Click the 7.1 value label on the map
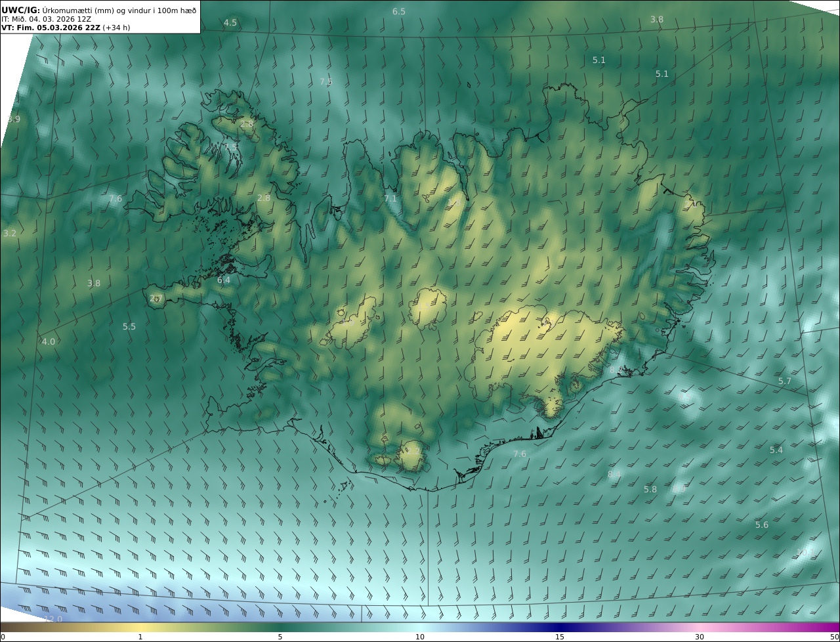This screenshot has width=840, height=642. coord(390,198)
